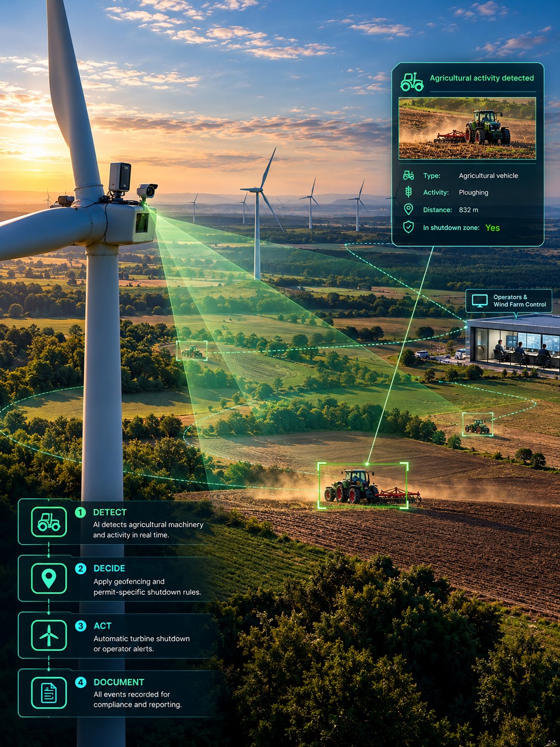Image resolution: width=560 pixels, height=747 pixels.
Task: Select the wind turbine icon of the ACT step
Action: pos(49,635)
